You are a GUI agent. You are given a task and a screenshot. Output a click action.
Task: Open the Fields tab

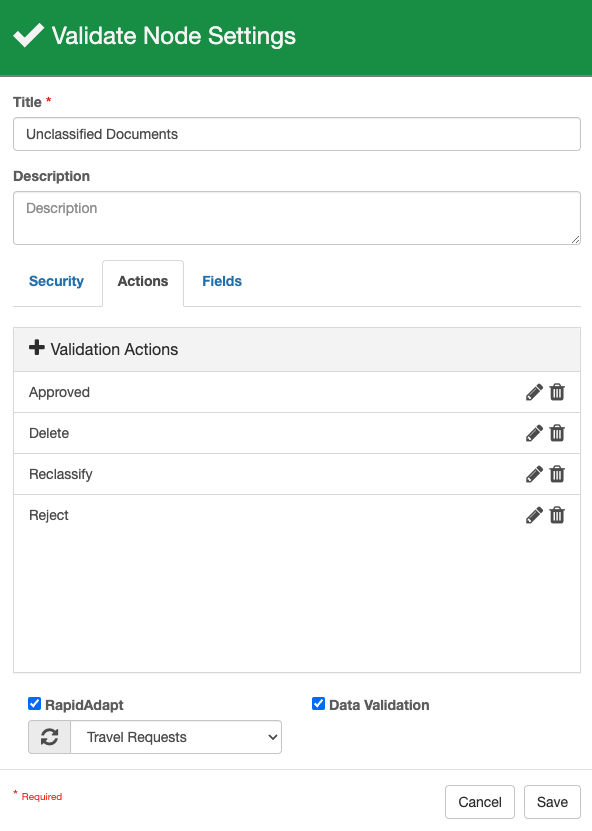tap(222, 281)
